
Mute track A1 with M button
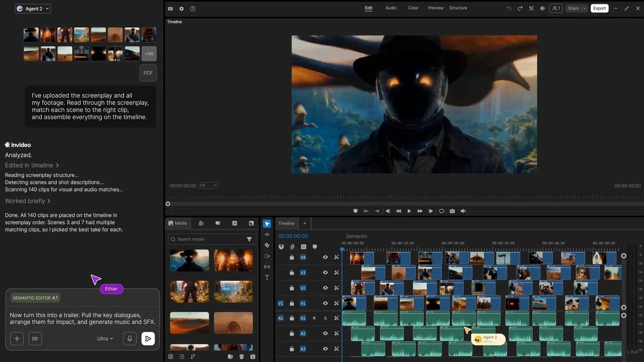(314, 318)
